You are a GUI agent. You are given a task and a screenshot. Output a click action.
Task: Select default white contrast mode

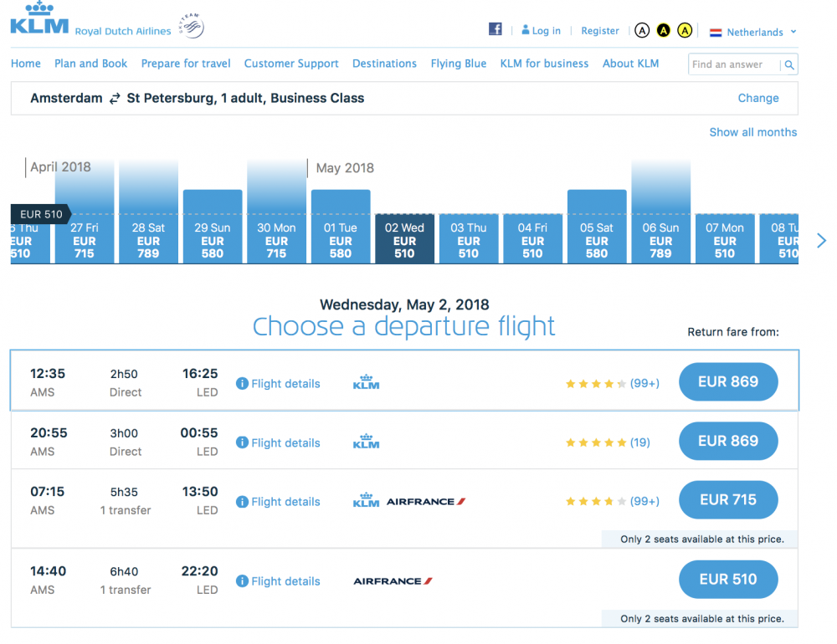642,31
